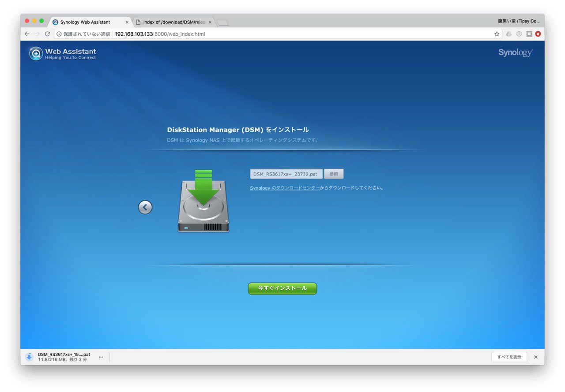This screenshot has width=565, height=392.
Task: Click the text 保護されていない通信
Action: pyautogui.click(x=87, y=34)
